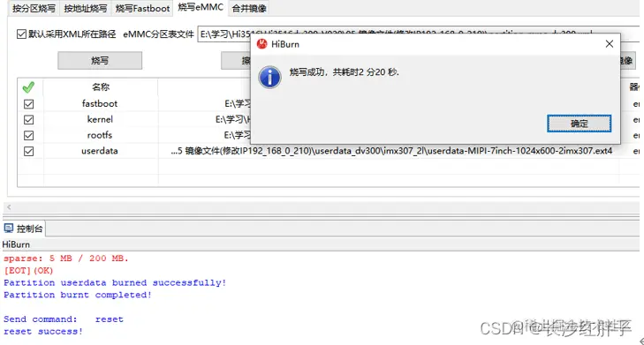
Task: Uncheck the kernel partition checkbox
Action: pos(29,120)
